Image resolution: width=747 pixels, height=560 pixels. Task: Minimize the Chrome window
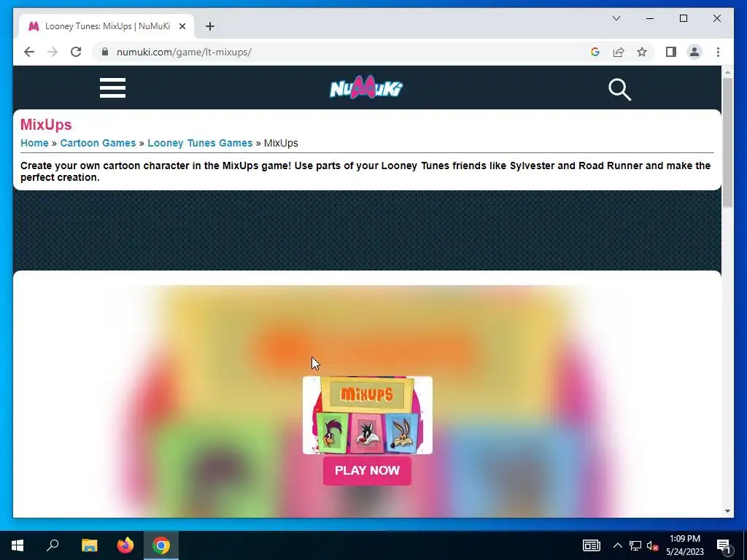(x=650, y=18)
